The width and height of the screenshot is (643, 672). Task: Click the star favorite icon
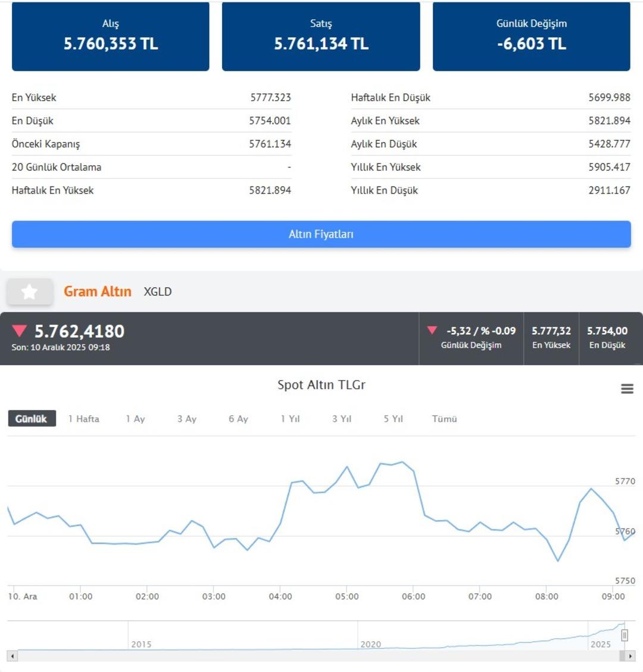coord(29,292)
